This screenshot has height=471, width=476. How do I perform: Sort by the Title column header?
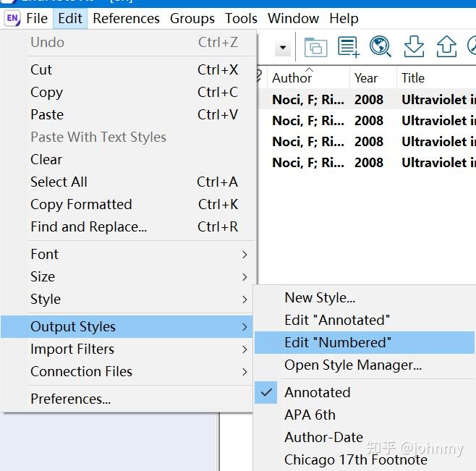(x=436, y=77)
